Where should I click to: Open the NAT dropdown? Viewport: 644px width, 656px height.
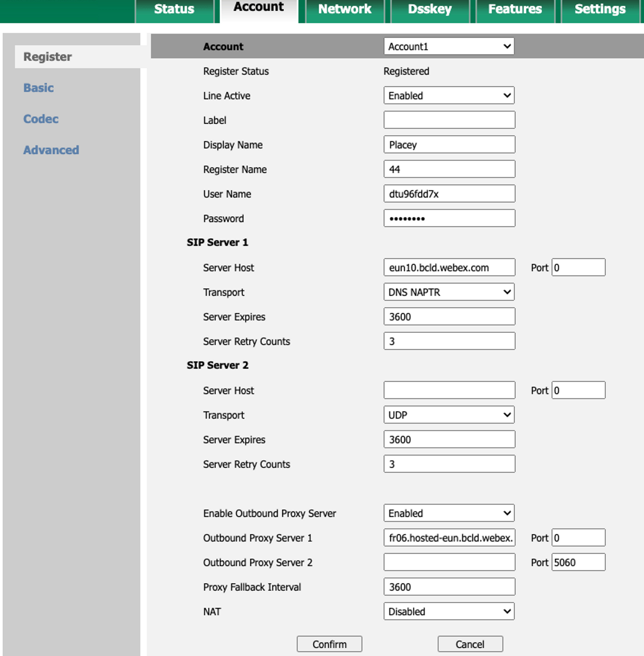449,612
